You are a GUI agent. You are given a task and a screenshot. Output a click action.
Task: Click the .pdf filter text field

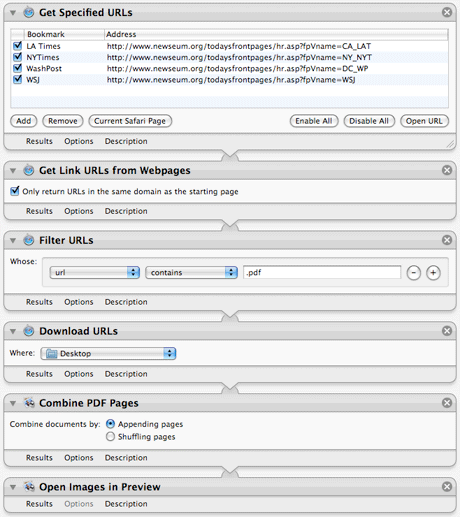(x=322, y=272)
